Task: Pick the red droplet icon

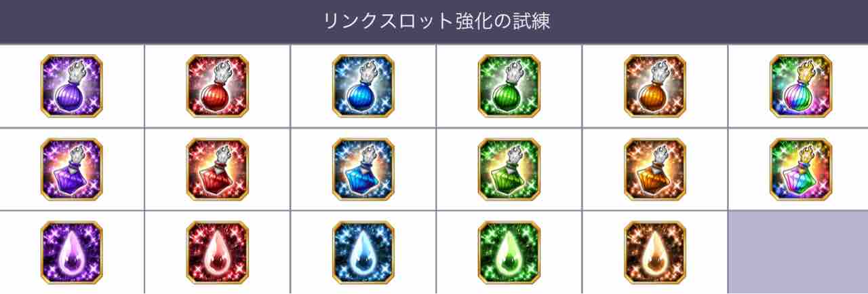Action: point(217,252)
